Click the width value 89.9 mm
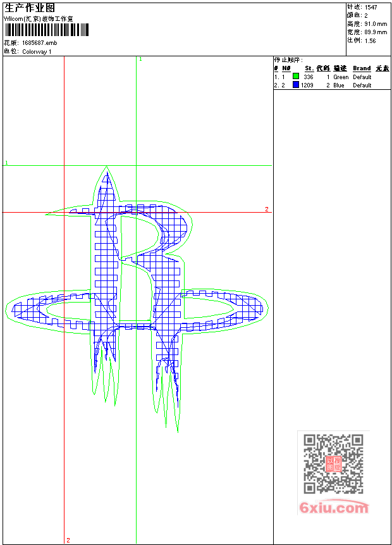 [x=376, y=32]
